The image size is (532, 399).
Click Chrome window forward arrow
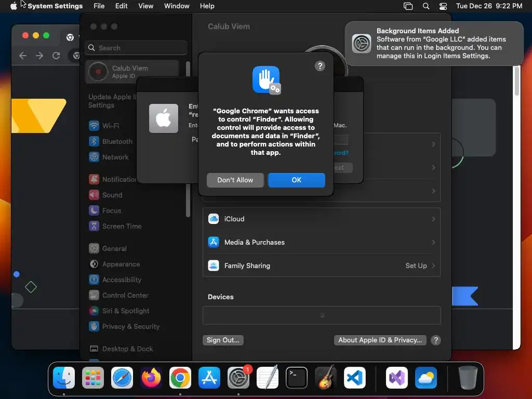(39, 56)
